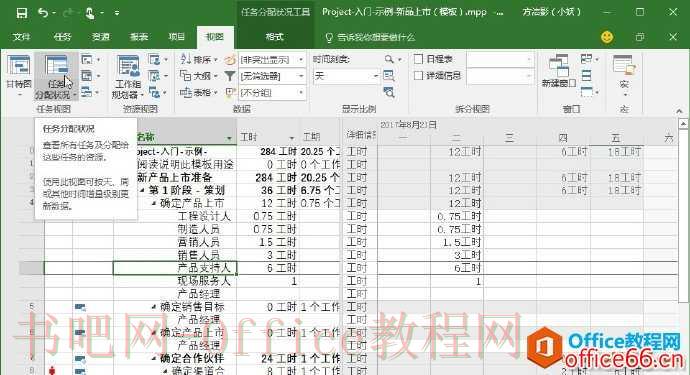Select the 产品支持人 resource cell

[x=175, y=268]
